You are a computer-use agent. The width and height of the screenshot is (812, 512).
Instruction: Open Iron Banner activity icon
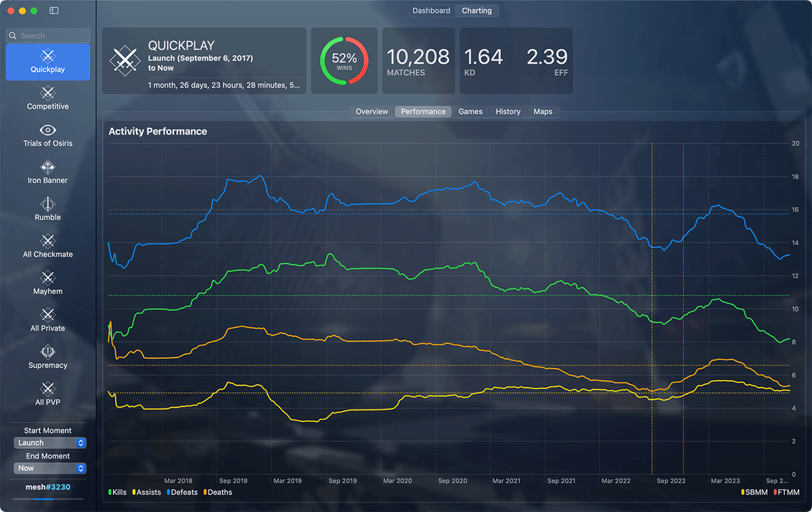[x=47, y=167]
